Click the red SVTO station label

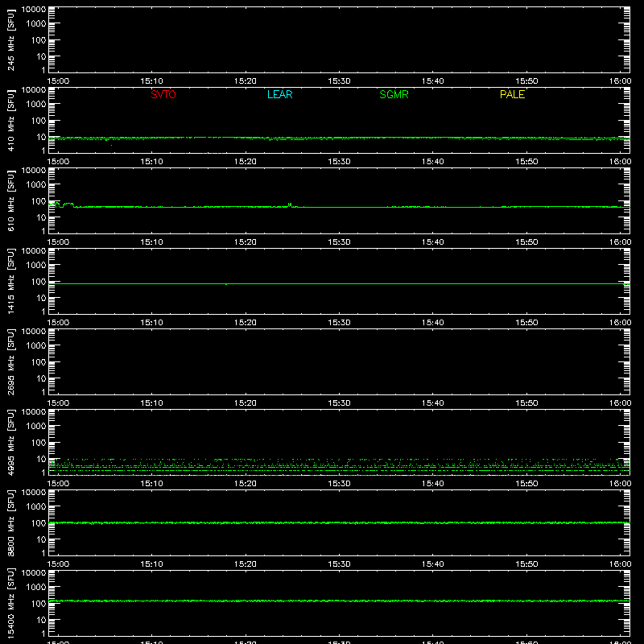[163, 94]
